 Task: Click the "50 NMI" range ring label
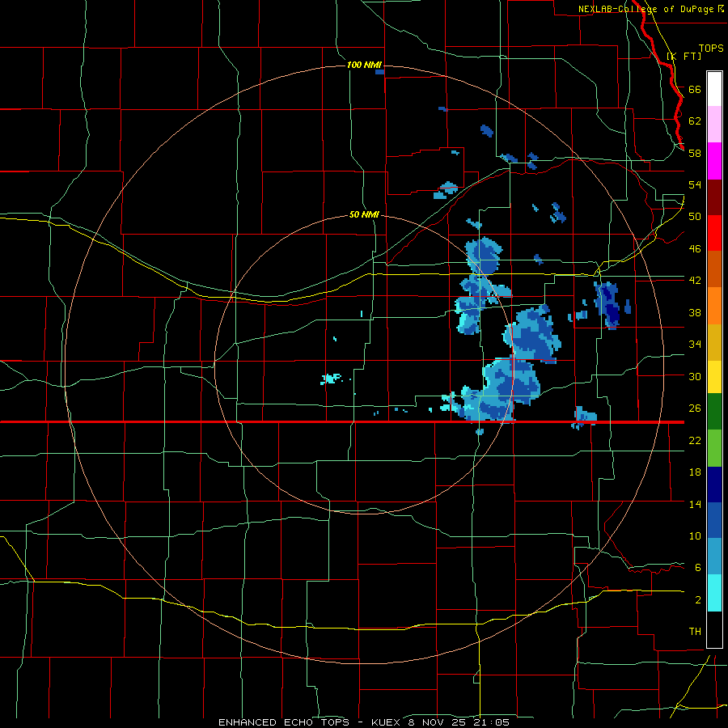pyautogui.click(x=364, y=214)
